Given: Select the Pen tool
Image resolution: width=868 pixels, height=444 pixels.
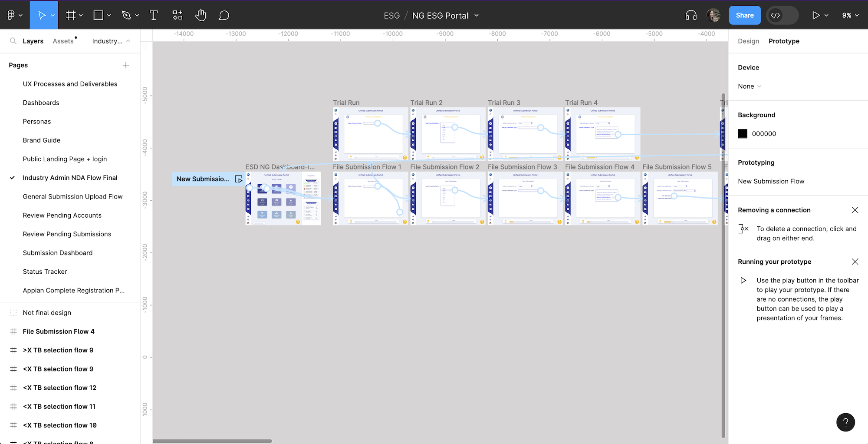Looking at the screenshot, I should (126, 15).
